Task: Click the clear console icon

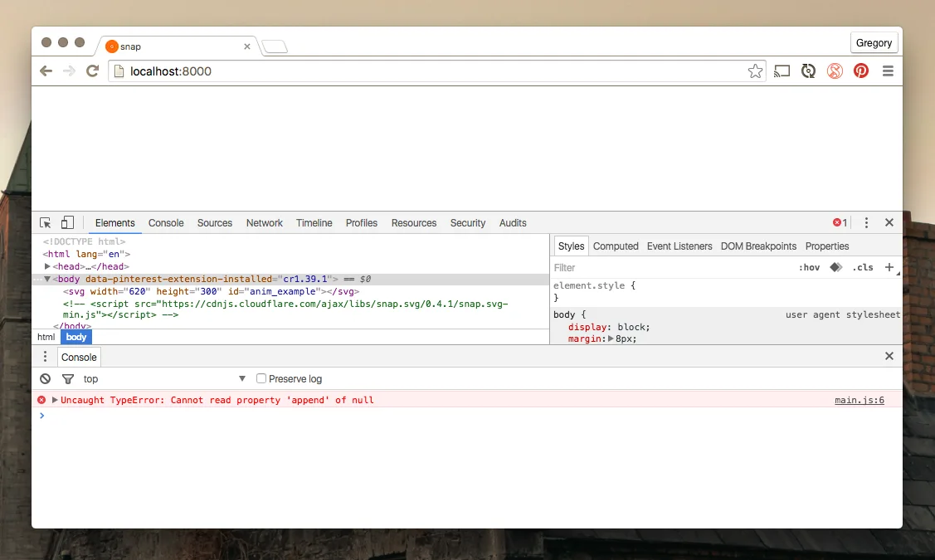Action: pos(46,379)
